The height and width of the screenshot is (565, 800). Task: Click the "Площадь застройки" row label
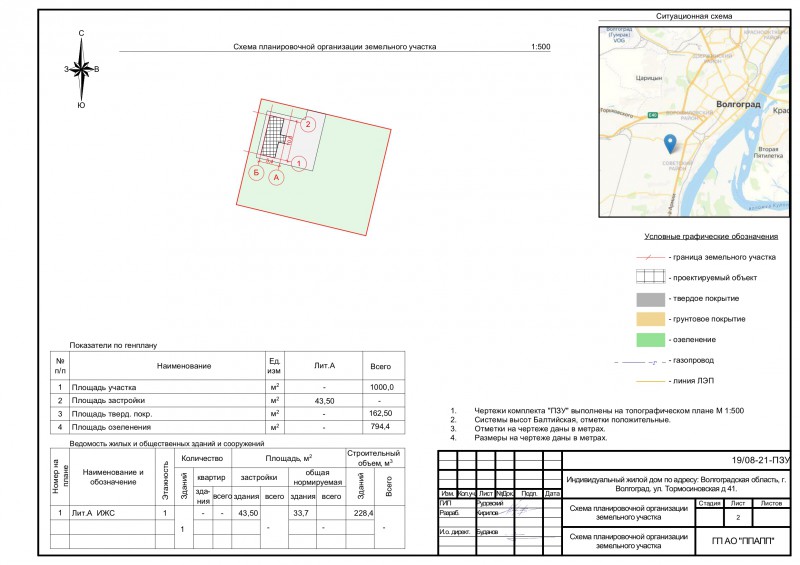[108, 401]
